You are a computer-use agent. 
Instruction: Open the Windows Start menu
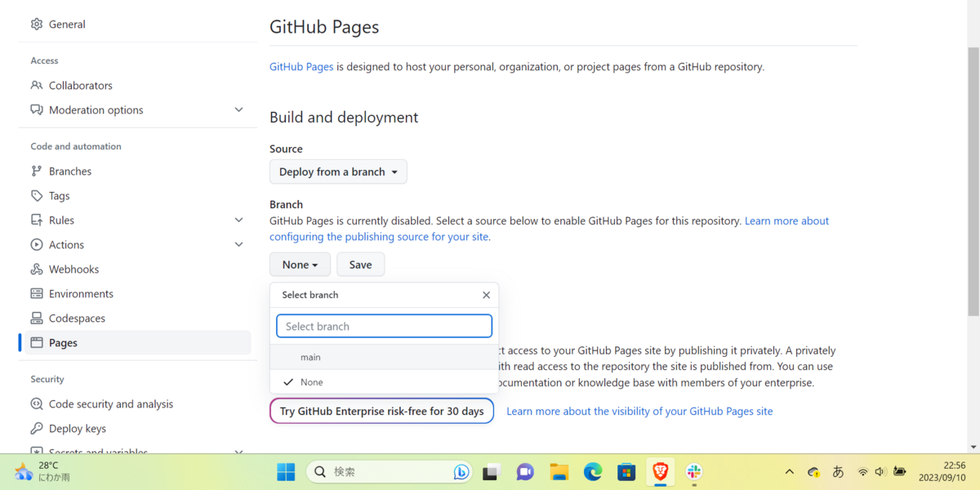coord(286,472)
